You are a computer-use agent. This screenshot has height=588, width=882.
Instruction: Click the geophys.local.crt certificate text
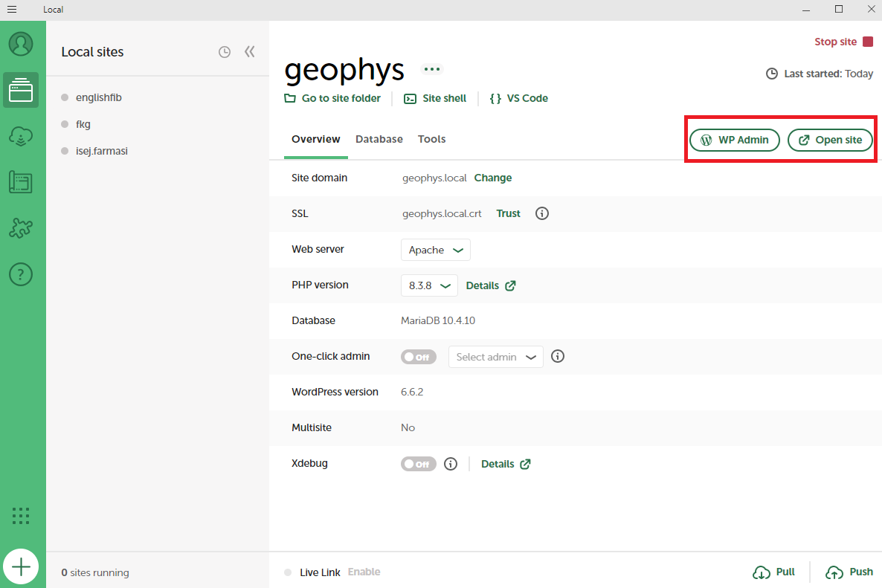tap(442, 213)
